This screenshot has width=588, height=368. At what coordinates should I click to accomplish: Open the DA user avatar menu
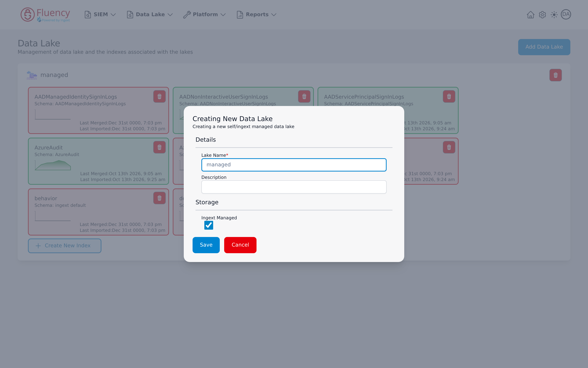pyautogui.click(x=566, y=14)
